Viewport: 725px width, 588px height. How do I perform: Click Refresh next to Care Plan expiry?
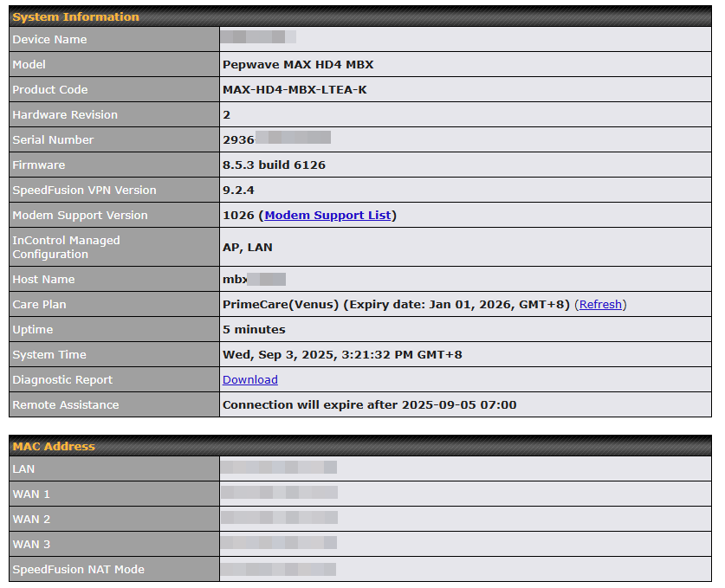tap(600, 304)
